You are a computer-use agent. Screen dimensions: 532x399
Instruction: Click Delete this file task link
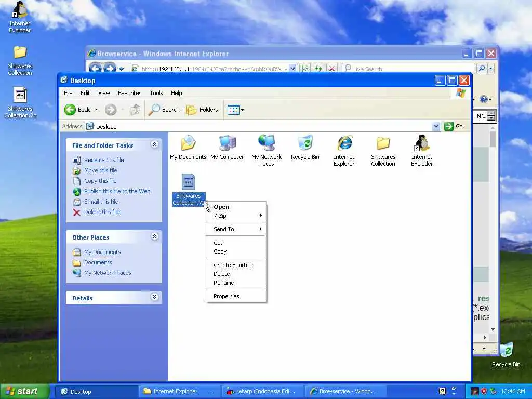tap(102, 212)
